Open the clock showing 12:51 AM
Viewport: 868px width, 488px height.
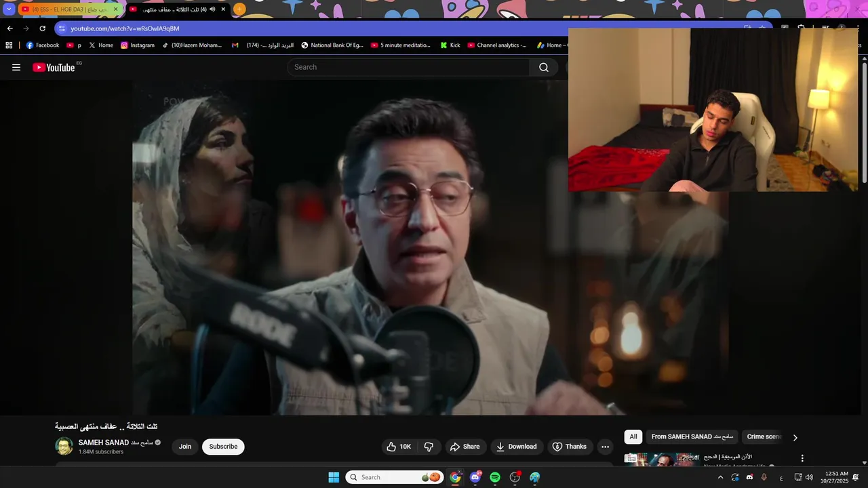pyautogui.click(x=835, y=477)
